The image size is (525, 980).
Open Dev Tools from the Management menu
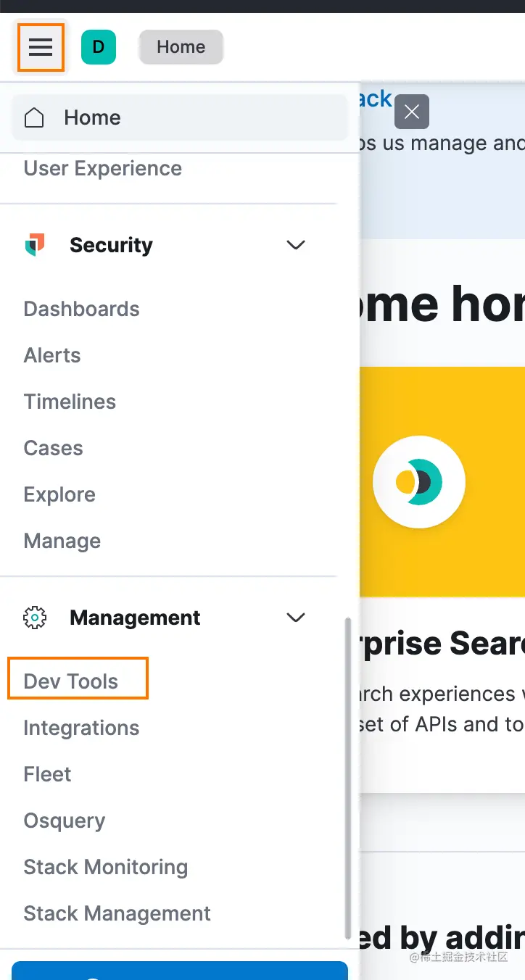coord(71,681)
